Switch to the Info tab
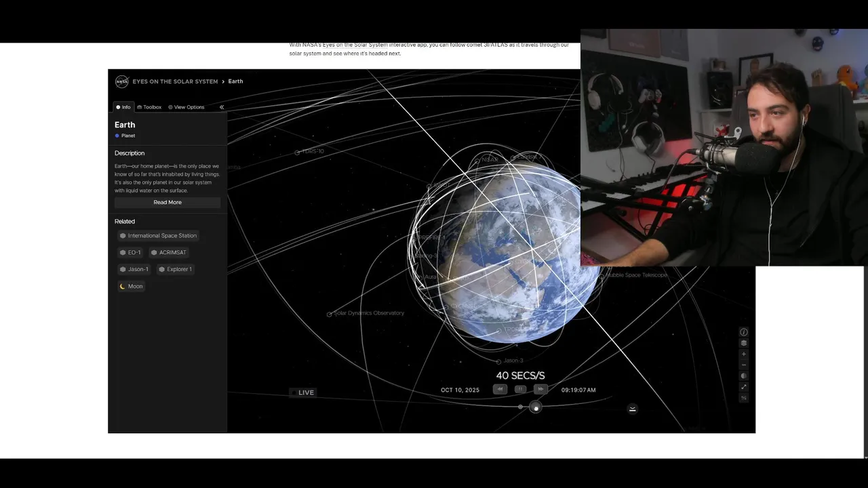This screenshot has width=868, height=488. tap(123, 107)
